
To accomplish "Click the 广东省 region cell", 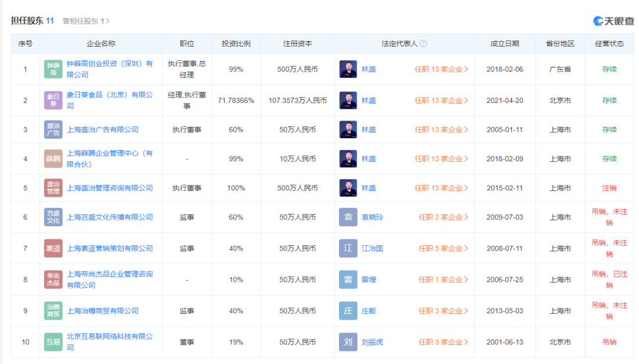I will pos(560,69).
